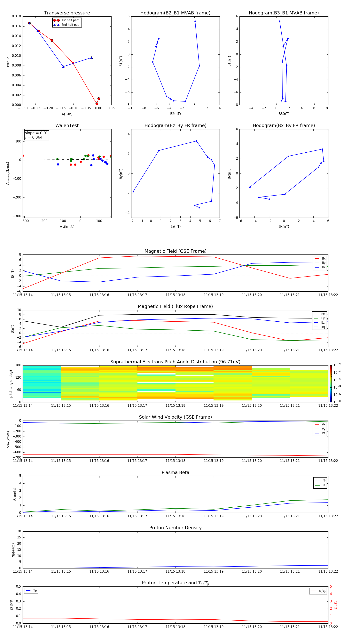
Task: Click the 'Transverse pressure' plot title
Action: (x=67, y=13)
